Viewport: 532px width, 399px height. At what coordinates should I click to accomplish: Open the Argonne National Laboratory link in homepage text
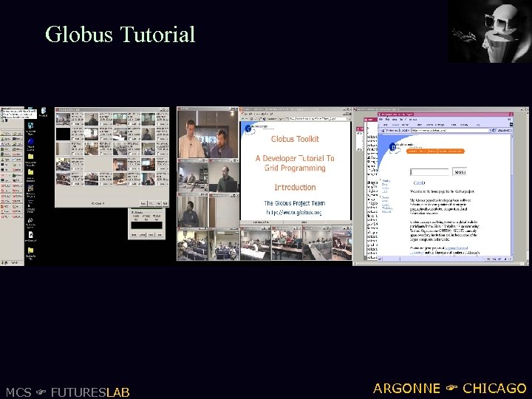coord(456,248)
